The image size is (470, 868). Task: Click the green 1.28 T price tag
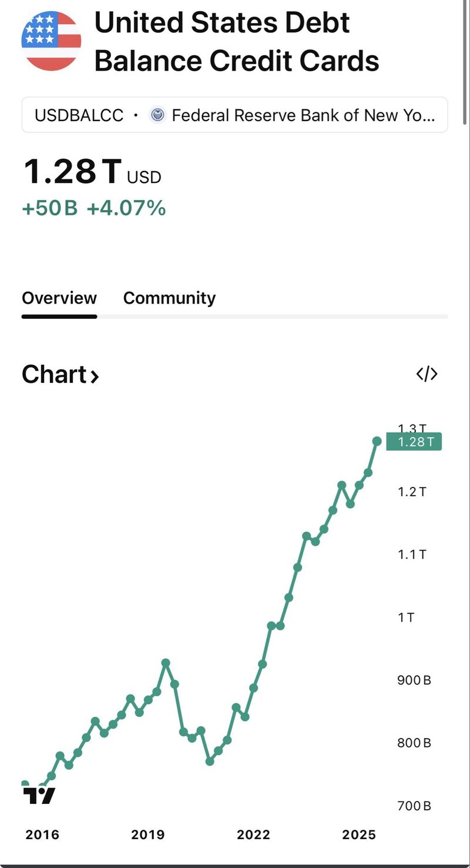pyautogui.click(x=414, y=442)
